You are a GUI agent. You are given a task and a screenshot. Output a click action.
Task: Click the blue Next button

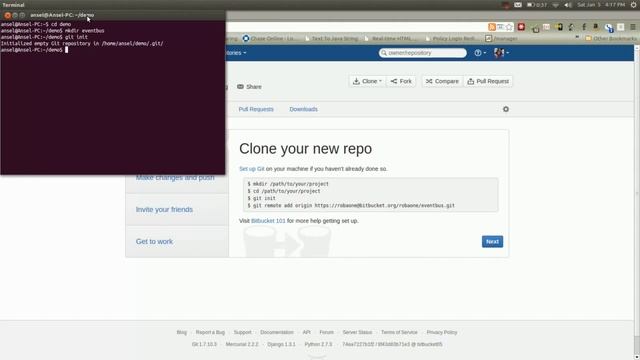pyautogui.click(x=492, y=241)
